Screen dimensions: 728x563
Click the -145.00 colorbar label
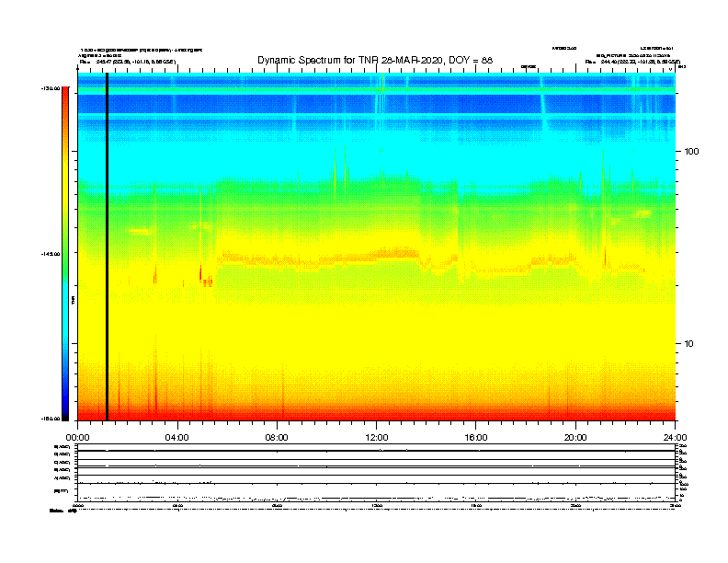pyautogui.click(x=51, y=254)
